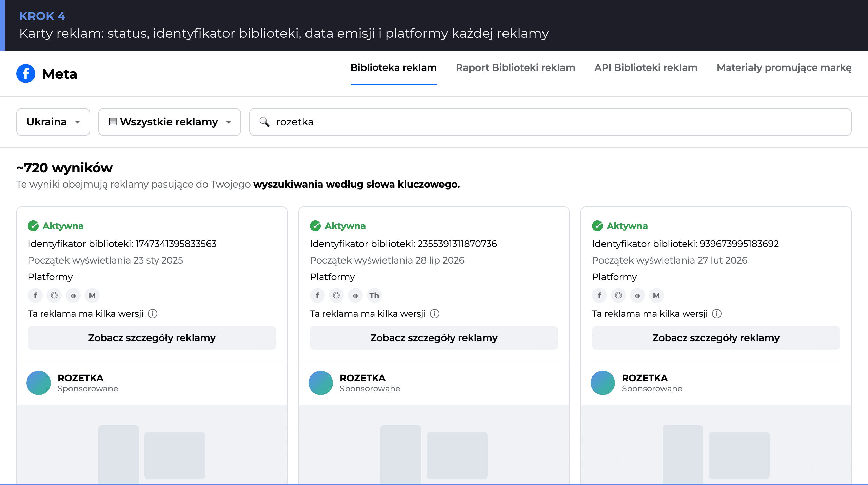Click green active checkmark on ad 939673995183692
This screenshot has height=485, width=868.
coord(597,226)
